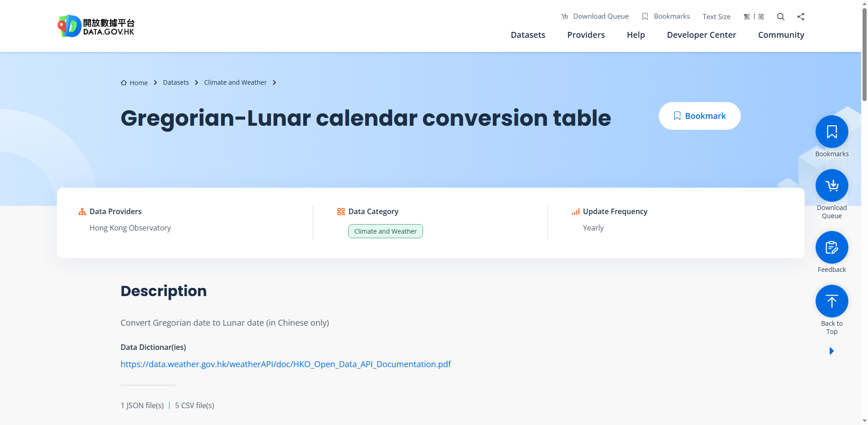Go to Climate and Weather breadcrumb
868x425 pixels.
click(x=235, y=82)
